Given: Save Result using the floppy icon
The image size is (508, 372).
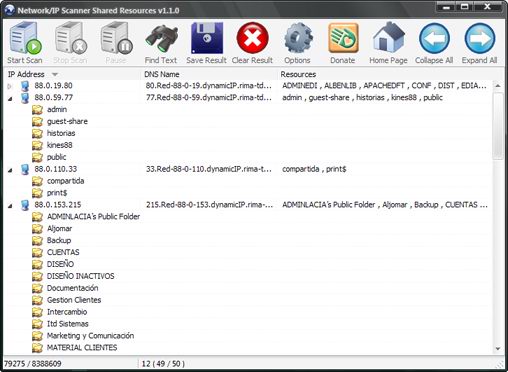Looking at the screenshot, I should (206, 43).
